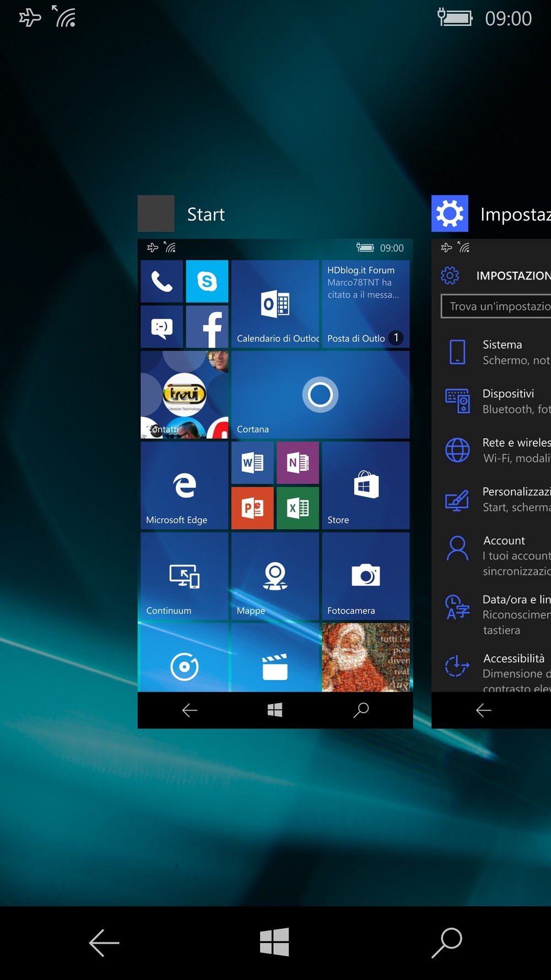Tap the Phone tile in Start

[161, 281]
